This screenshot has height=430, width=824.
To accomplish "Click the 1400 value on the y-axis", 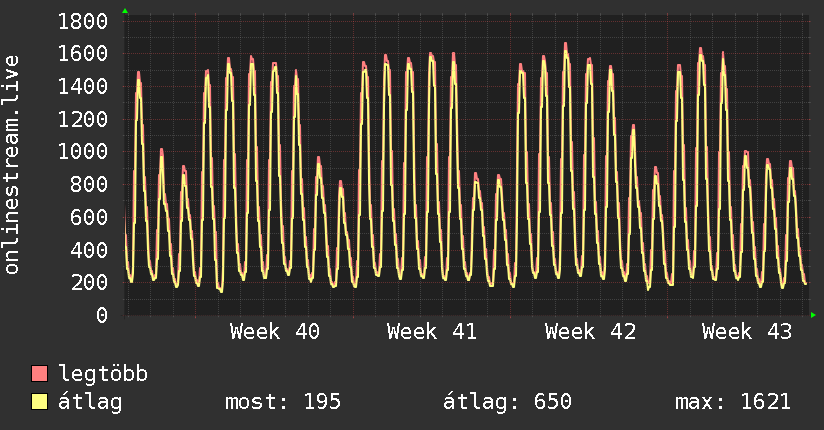I will click(x=83, y=87).
